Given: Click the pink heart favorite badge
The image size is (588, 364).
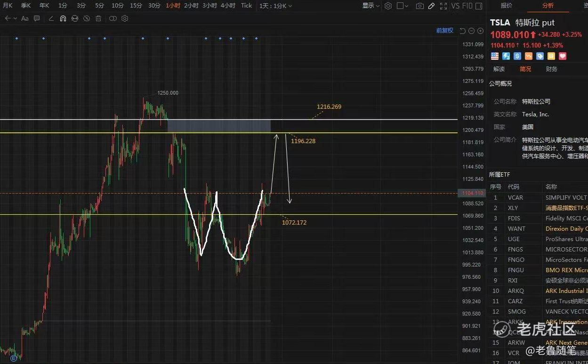Looking at the screenshot, I should 563,56.
